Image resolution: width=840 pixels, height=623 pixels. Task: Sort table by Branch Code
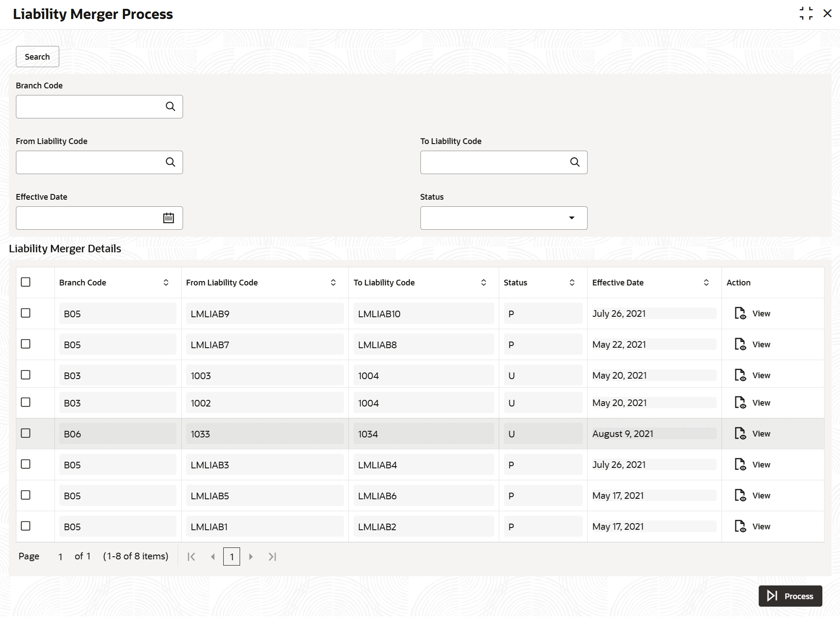166,282
